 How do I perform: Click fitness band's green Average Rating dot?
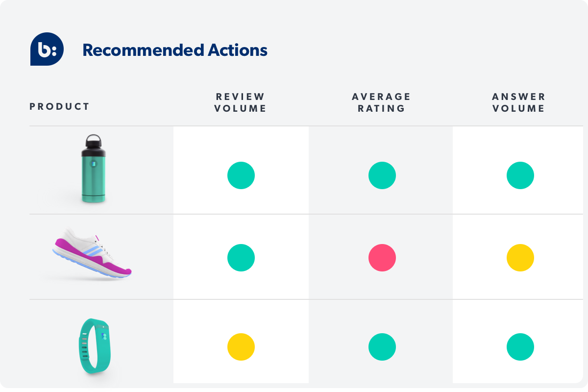(x=382, y=347)
